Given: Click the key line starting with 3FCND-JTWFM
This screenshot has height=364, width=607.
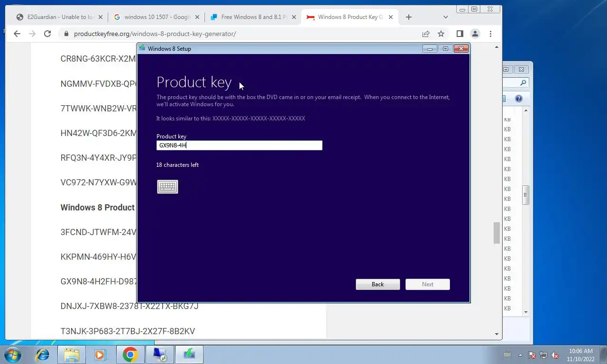Looking at the screenshot, I should pyautogui.click(x=98, y=232).
